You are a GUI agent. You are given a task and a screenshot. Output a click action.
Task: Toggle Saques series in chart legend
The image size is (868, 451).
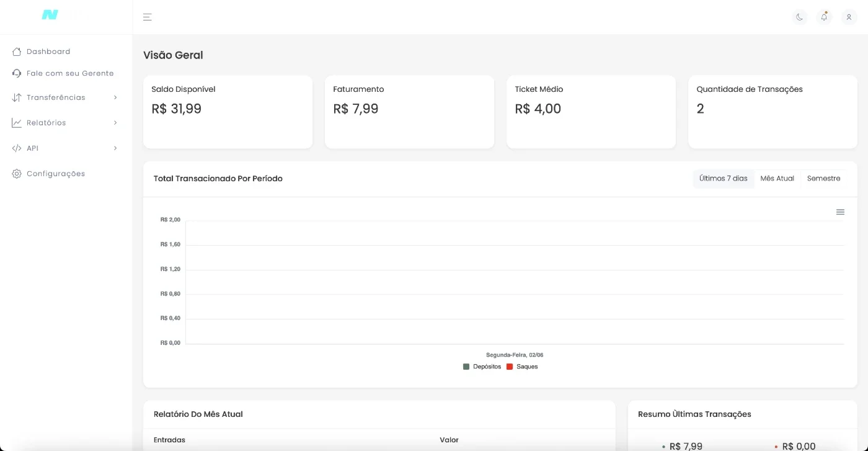click(x=522, y=367)
